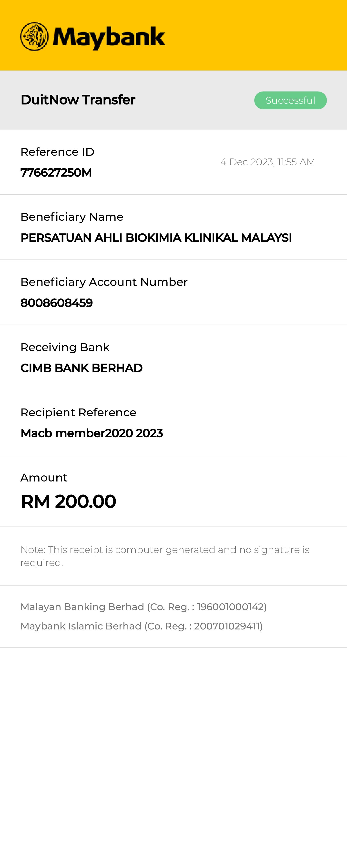Select the PERSATUAN AHLI BIOKIMIA beneficiary name
The height and width of the screenshot is (868, 347).
[156, 238]
